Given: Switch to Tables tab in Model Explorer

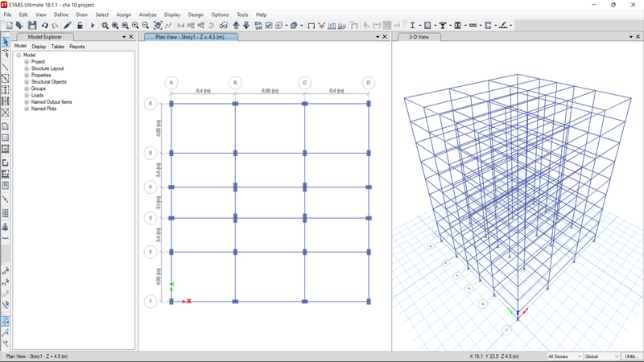Looking at the screenshot, I should coord(57,47).
